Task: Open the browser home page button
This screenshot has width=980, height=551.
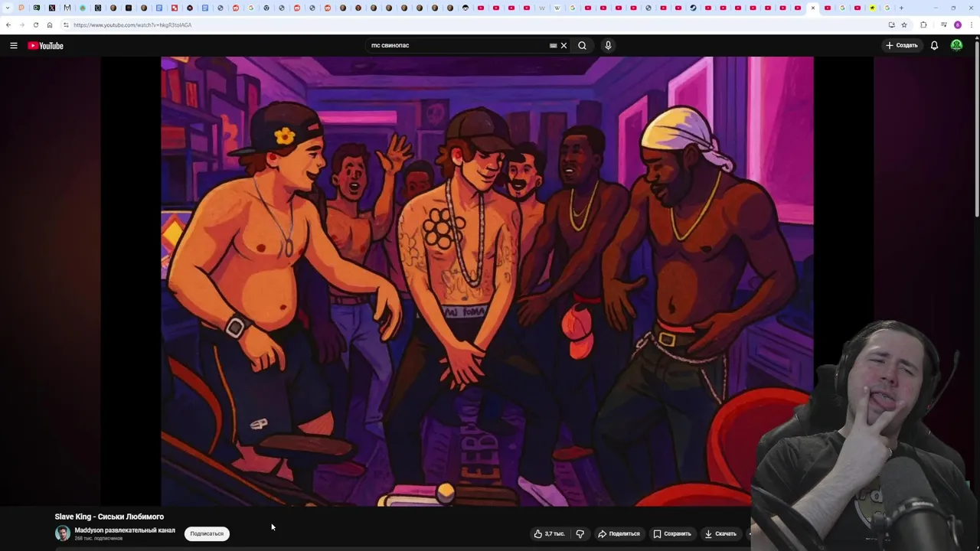Action: [x=50, y=24]
